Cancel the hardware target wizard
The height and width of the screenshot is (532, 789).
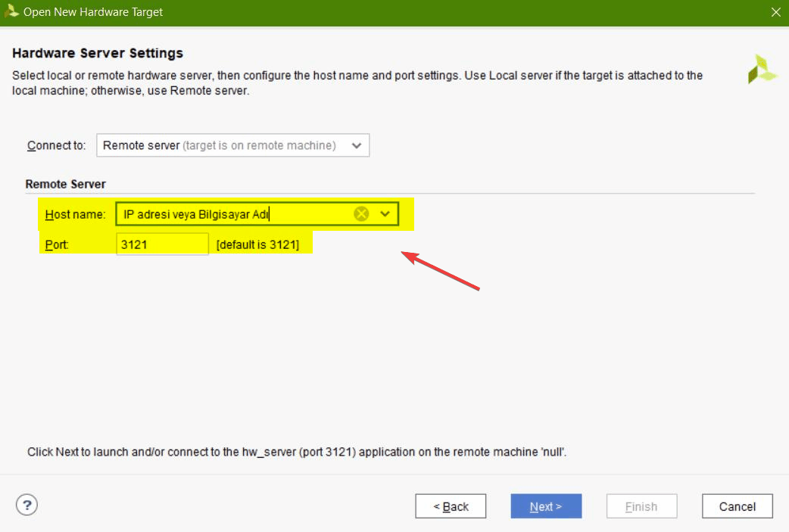click(x=737, y=506)
